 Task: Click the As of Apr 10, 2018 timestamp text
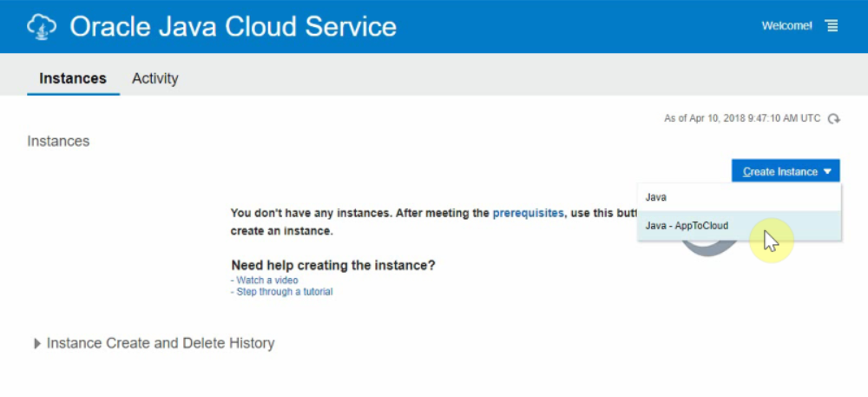click(742, 118)
